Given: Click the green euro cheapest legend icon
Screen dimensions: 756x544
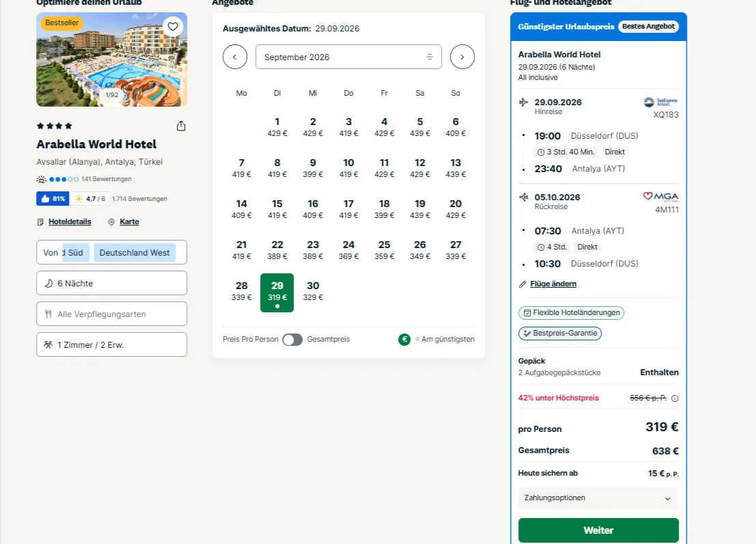Looking at the screenshot, I should tap(404, 340).
